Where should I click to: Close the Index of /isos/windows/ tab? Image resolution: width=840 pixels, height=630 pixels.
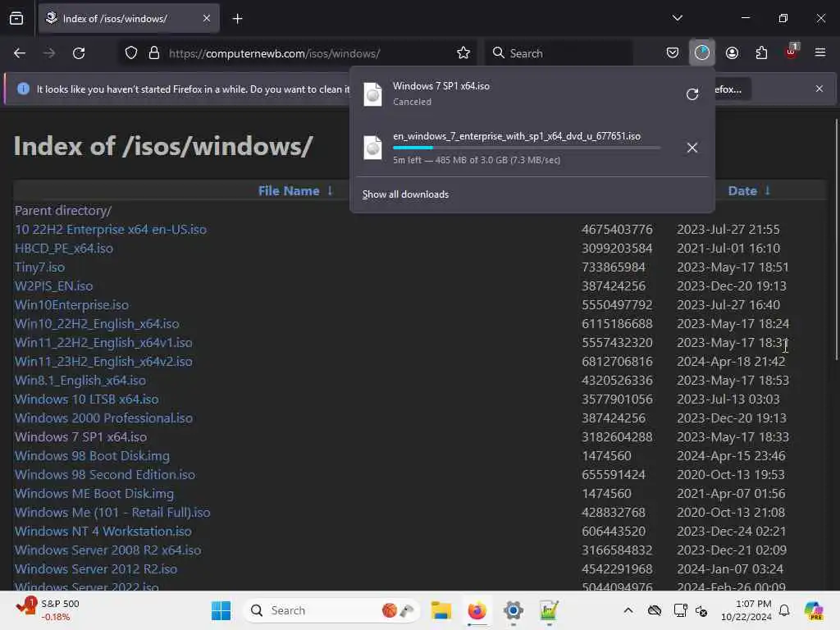click(207, 18)
